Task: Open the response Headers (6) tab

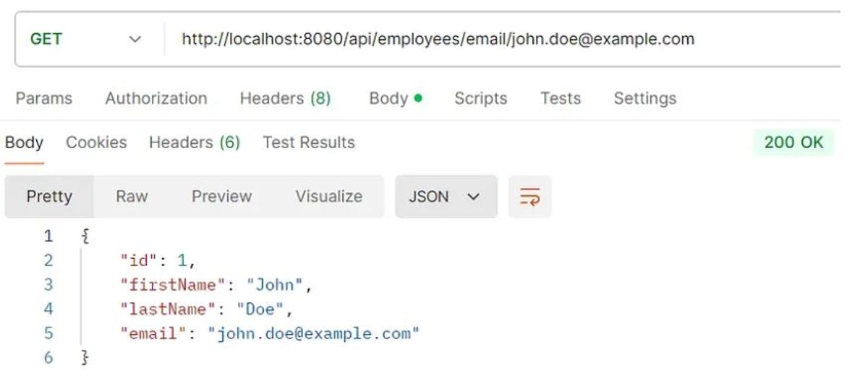Action: click(194, 142)
